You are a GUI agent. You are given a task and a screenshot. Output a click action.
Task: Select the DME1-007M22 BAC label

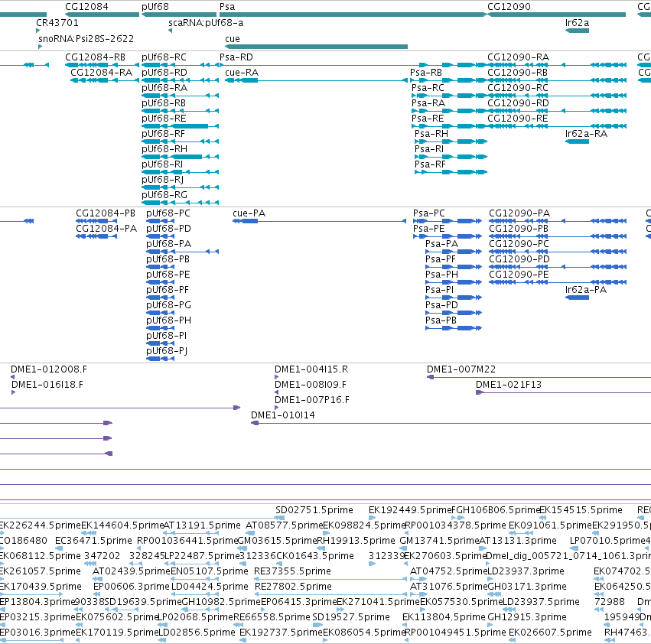point(461,369)
